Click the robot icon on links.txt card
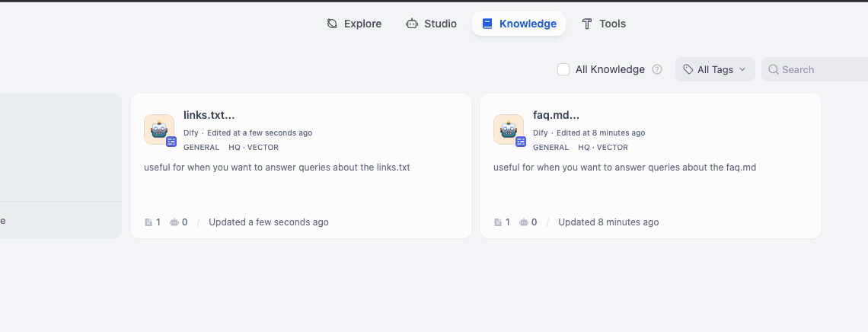This screenshot has width=868, height=332. pyautogui.click(x=159, y=130)
